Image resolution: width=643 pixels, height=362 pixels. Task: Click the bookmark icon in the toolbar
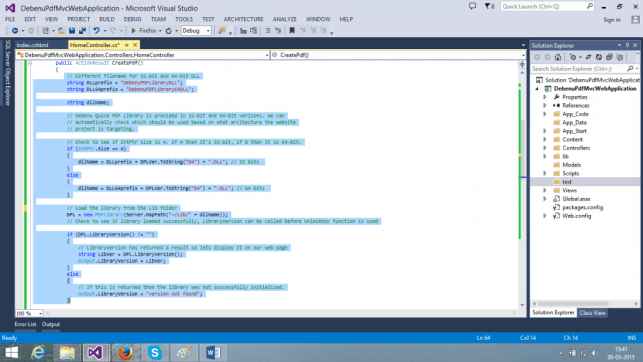[x=292, y=31]
